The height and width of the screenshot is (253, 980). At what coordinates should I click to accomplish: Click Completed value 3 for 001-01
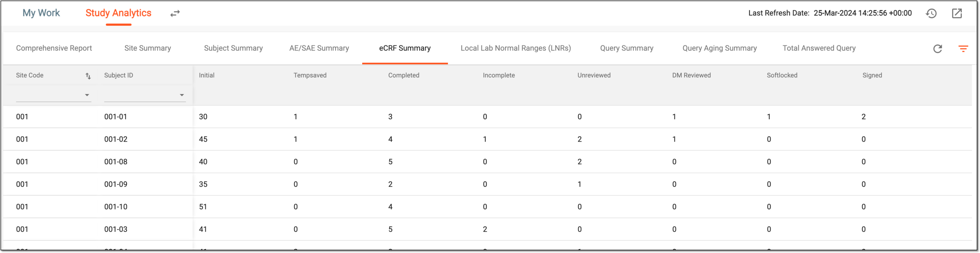[x=390, y=117]
